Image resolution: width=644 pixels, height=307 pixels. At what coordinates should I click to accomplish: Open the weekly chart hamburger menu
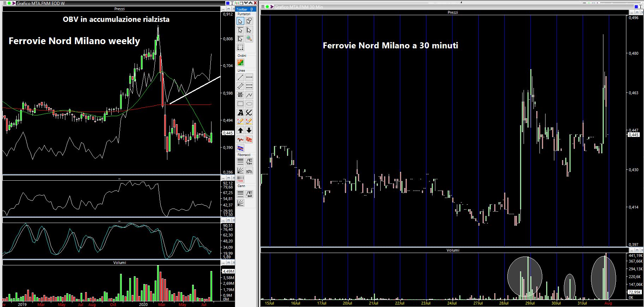point(4,3)
